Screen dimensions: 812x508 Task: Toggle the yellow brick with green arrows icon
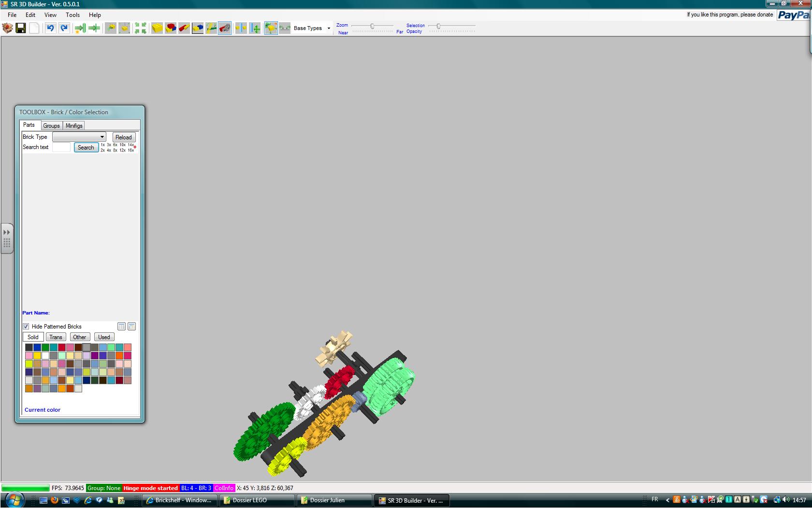(x=271, y=28)
